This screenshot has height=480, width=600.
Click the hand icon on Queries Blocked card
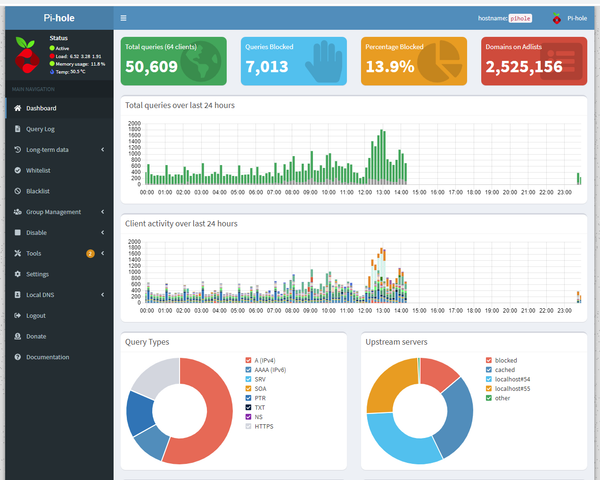[324, 61]
